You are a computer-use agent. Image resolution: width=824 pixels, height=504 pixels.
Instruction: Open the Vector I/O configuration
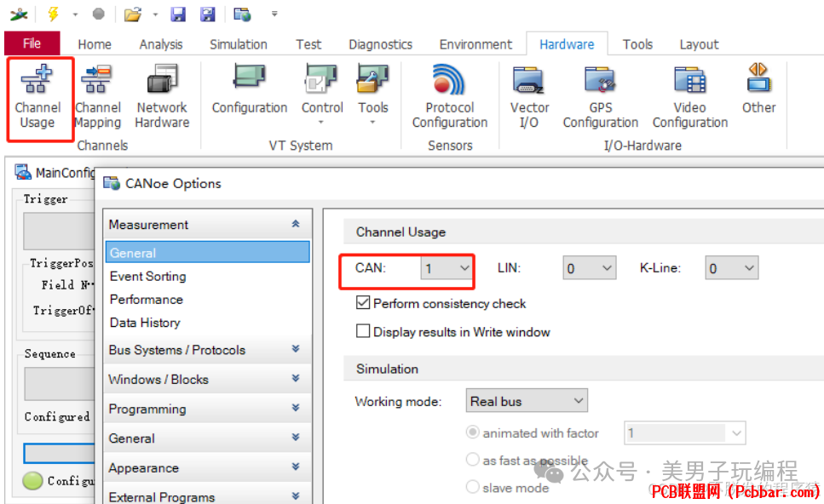tap(529, 98)
